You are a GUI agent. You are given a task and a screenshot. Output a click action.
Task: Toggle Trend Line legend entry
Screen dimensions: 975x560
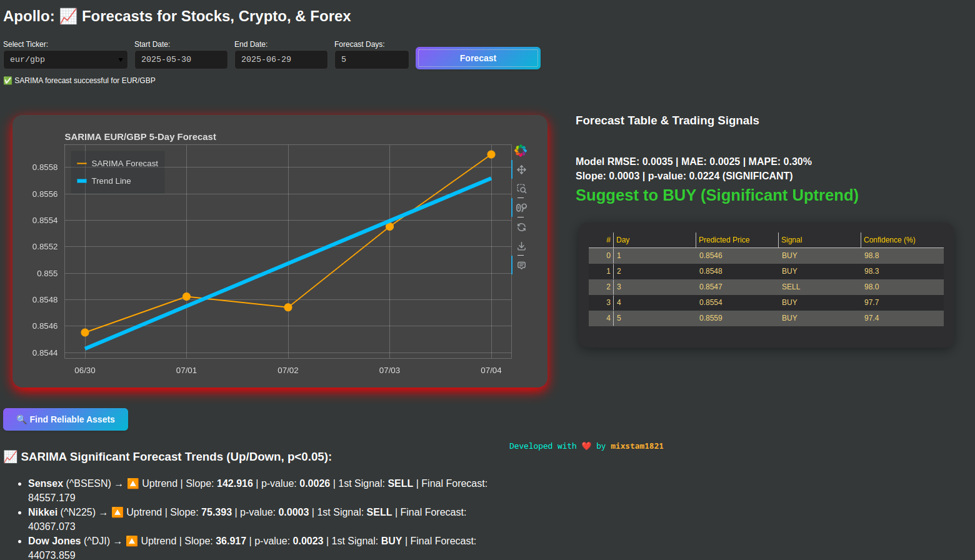click(111, 181)
